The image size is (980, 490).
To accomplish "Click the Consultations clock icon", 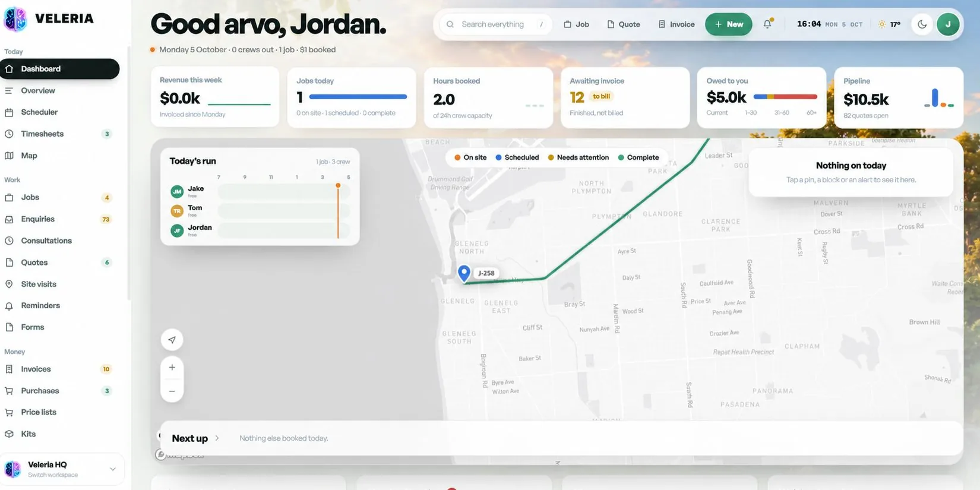I will [x=9, y=241].
